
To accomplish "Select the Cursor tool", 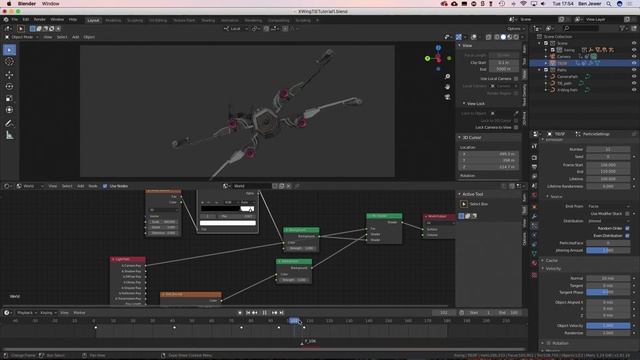I will point(9,62).
